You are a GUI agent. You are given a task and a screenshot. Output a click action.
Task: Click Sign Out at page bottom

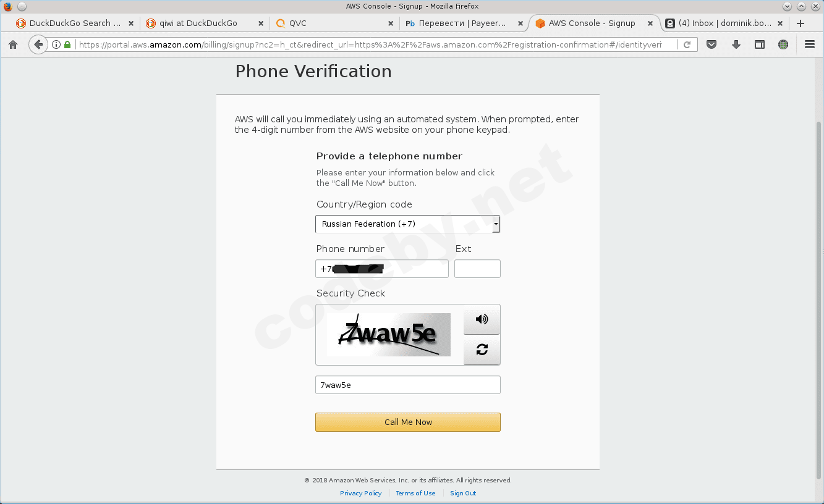click(x=462, y=493)
